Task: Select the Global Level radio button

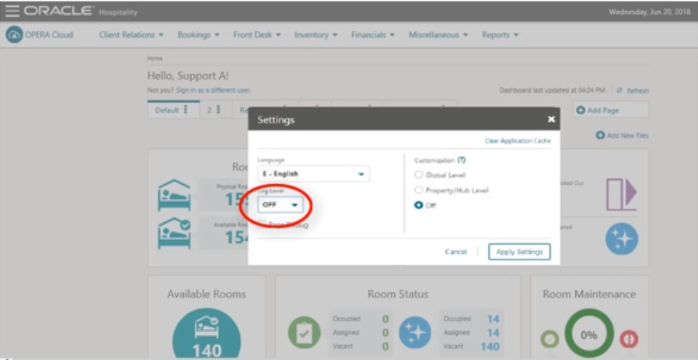Action: click(418, 175)
